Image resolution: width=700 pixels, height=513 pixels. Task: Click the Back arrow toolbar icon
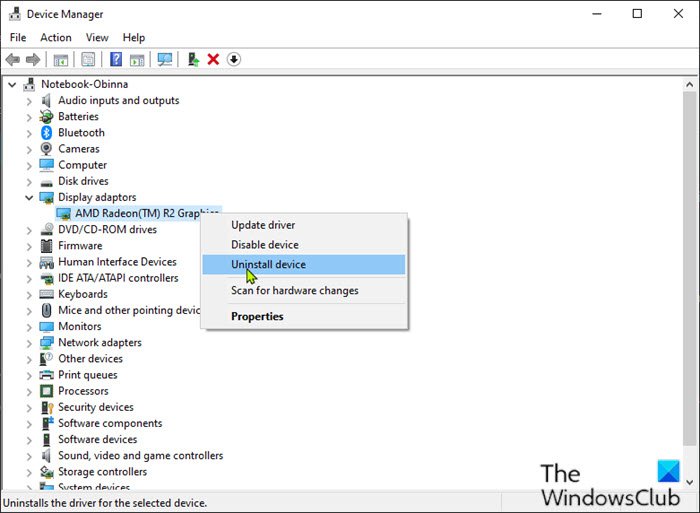[12, 59]
